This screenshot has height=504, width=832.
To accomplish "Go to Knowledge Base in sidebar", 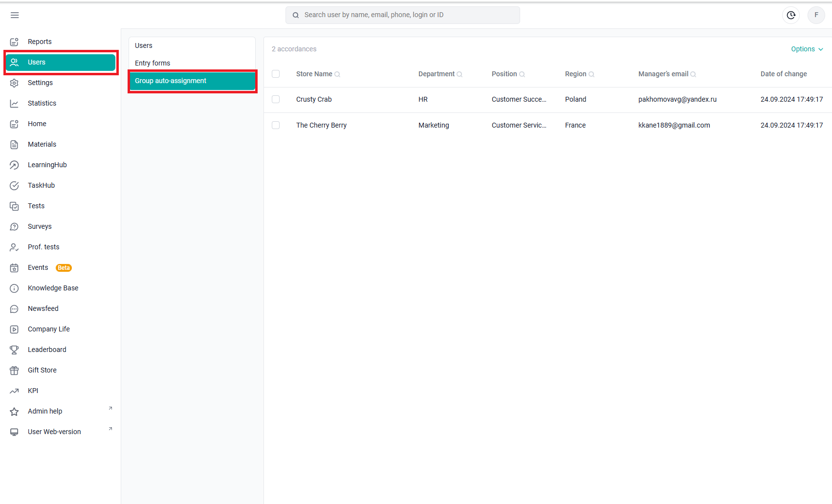I will (x=61, y=288).
